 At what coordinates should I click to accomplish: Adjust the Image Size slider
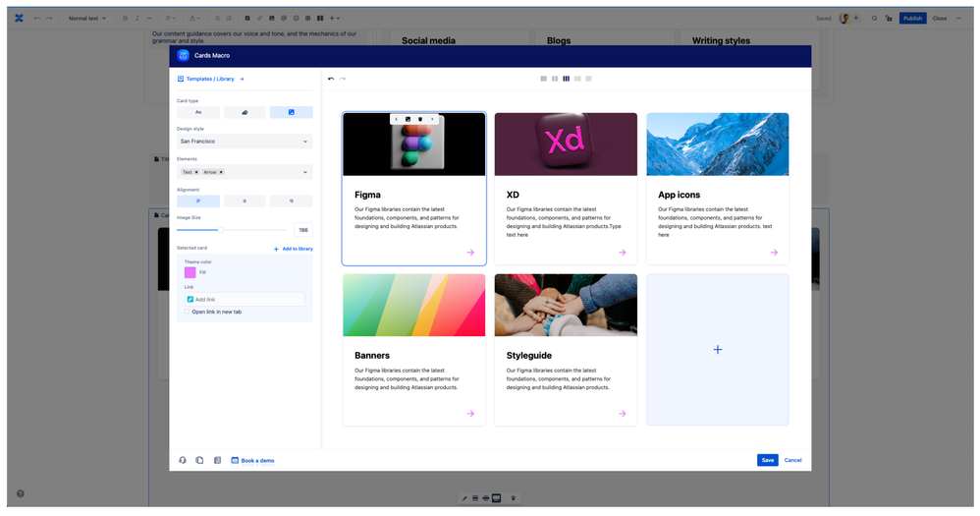point(220,230)
